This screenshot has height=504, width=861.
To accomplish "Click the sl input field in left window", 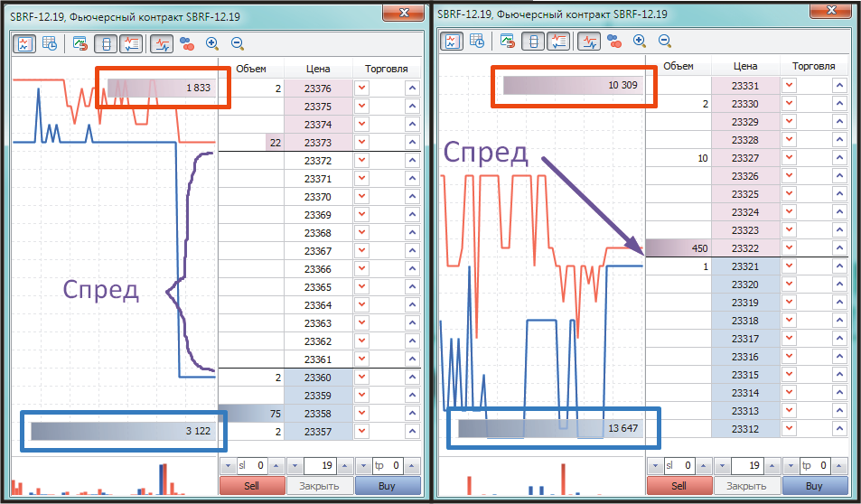I will tap(252, 466).
